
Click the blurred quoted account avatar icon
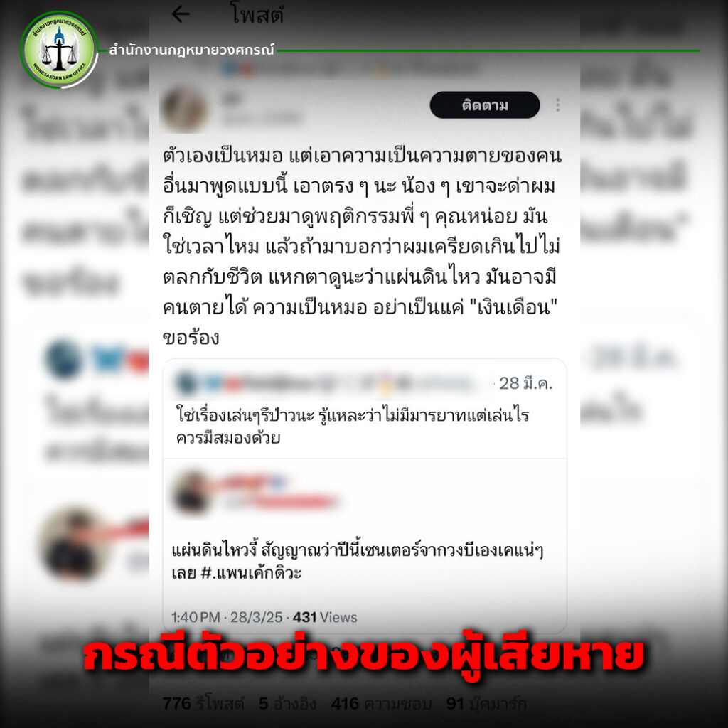pyautogui.click(x=186, y=383)
